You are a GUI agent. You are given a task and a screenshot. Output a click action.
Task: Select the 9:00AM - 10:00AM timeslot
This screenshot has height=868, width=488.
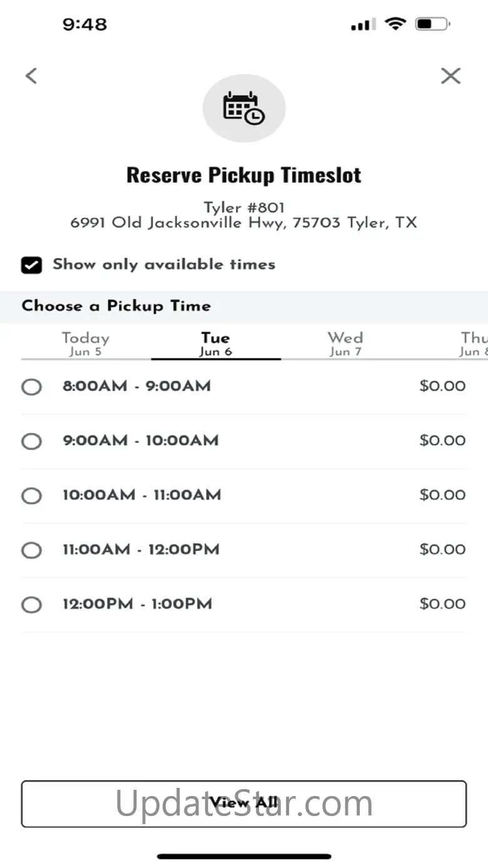tap(31, 442)
